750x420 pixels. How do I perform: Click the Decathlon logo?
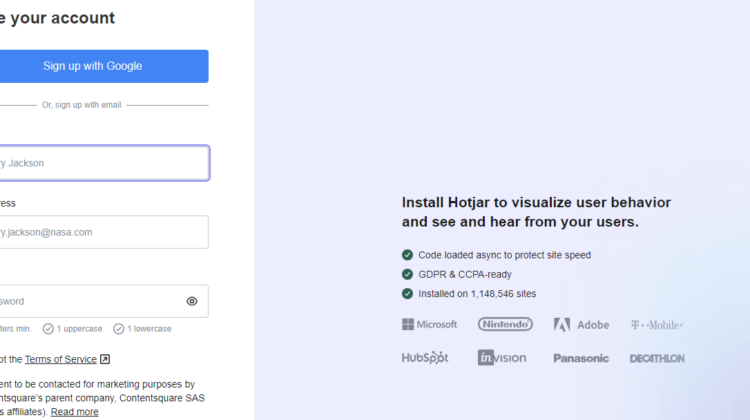pos(657,358)
